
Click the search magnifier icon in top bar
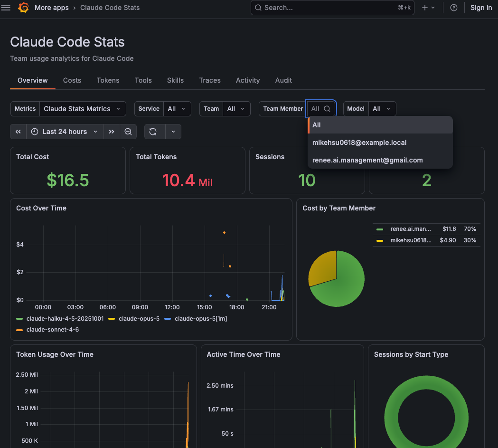click(258, 8)
